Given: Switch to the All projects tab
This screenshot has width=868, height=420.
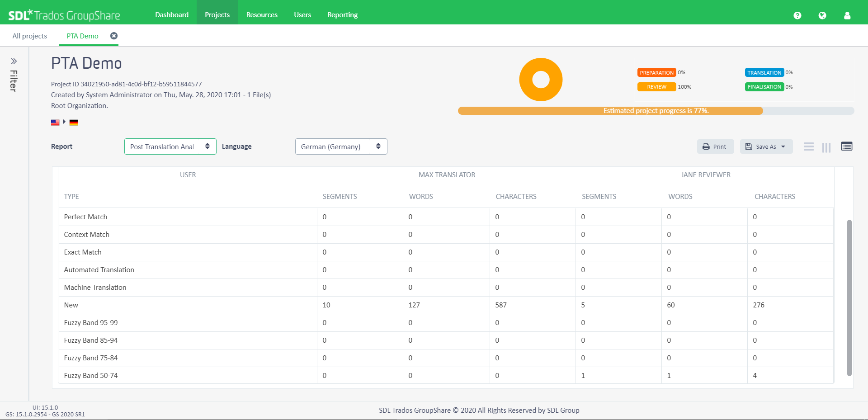Looking at the screenshot, I should (x=29, y=36).
